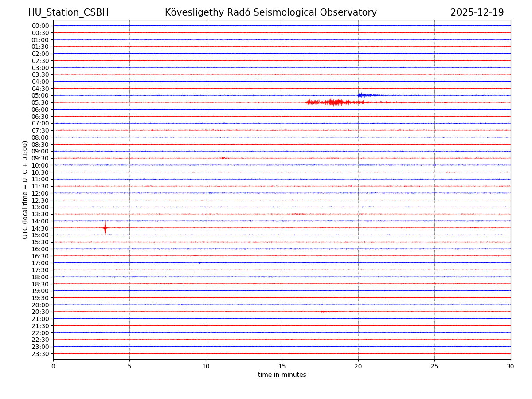
Task: Select the 23:30 row time label
Action: (x=40, y=354)
